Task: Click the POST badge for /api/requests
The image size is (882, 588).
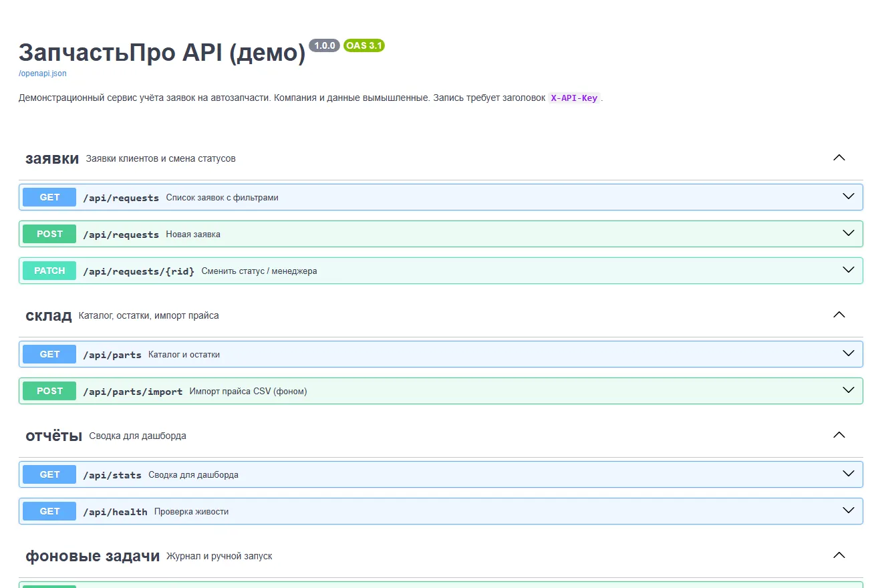Action: [x=49, y=234]
